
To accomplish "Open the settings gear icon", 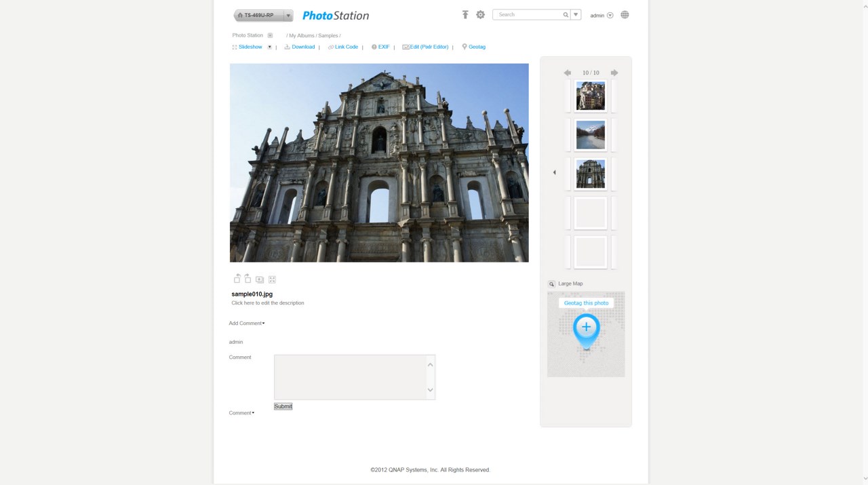I will [x=480, y=14].
